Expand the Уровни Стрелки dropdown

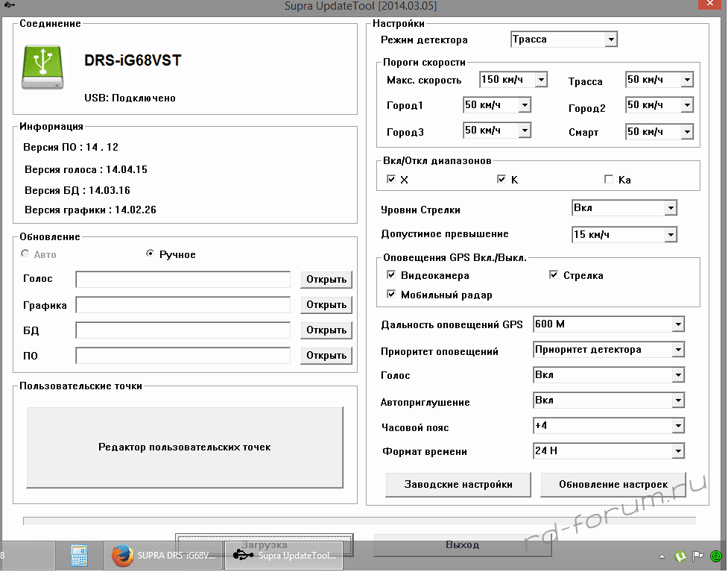point(624,208)
